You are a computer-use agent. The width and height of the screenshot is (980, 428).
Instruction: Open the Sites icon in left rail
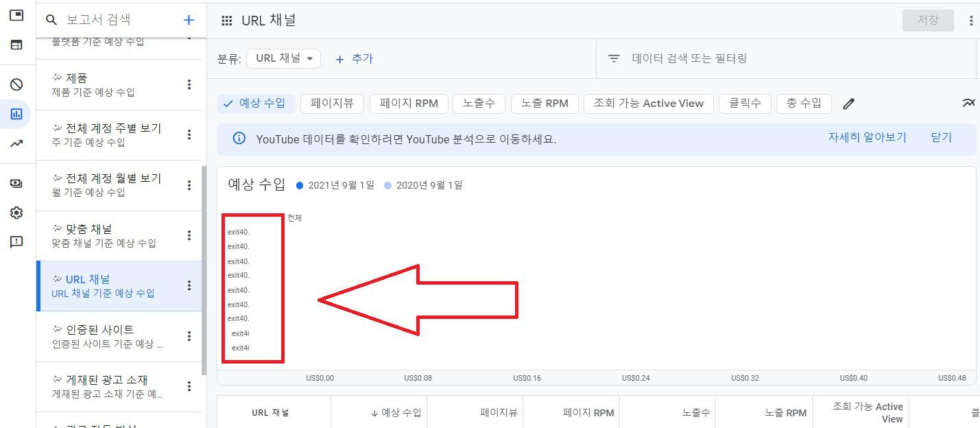pyautogui.click(x=16, y=45)
